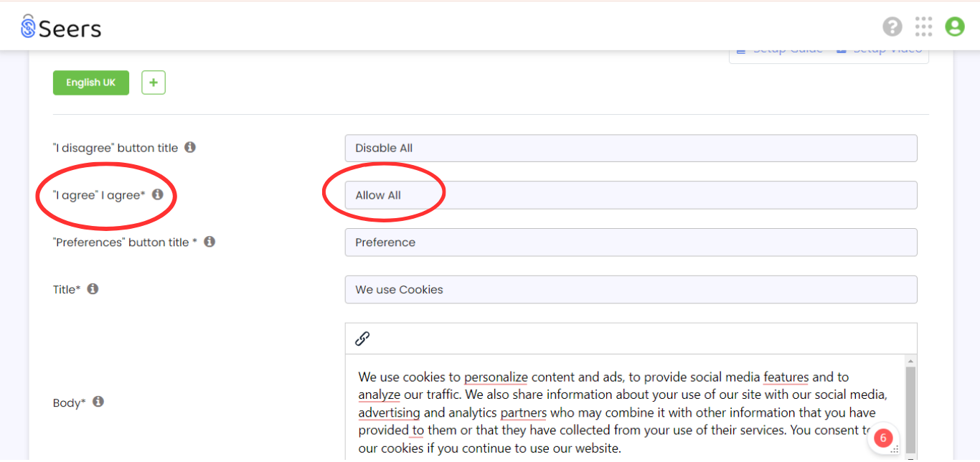Open the green user account avatar
The width and height of the screenshot is (980, 462).
coord(955,27)
